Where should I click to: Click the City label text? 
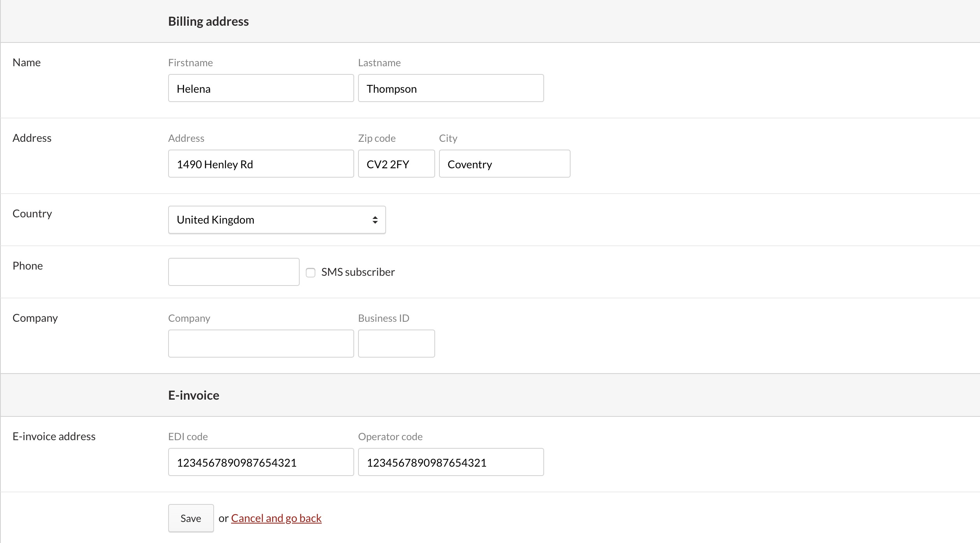tap(448, 138)
